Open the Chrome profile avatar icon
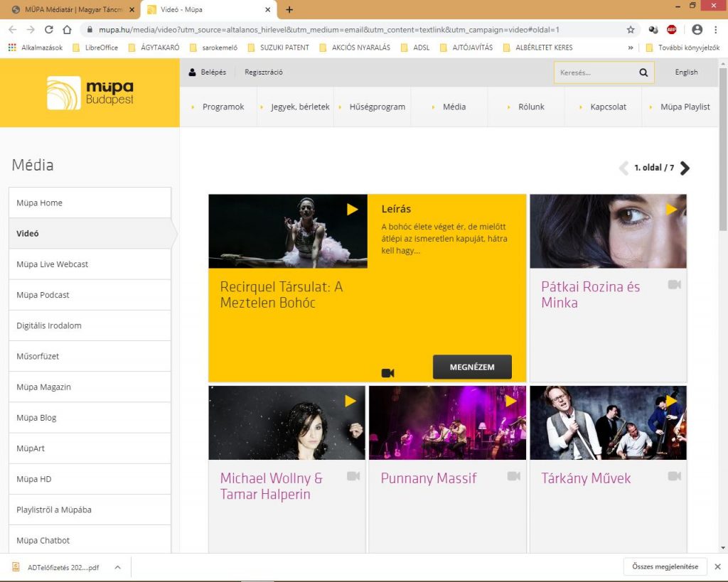Image resolution: width=728 pixels, height=582 pixels. pyautogui.click(x=697, y=30)
